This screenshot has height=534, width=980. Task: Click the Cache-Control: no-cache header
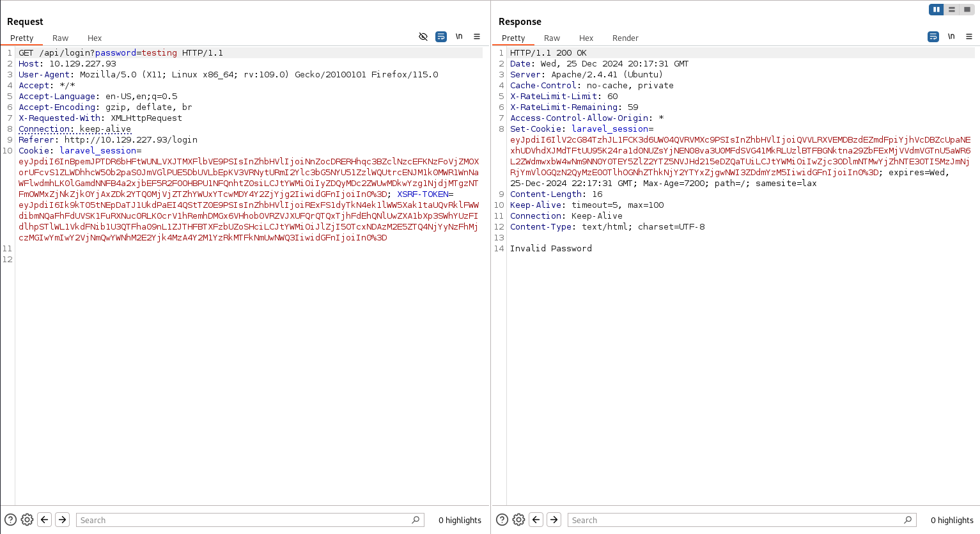pyautogui.click(x=592, y=86)
